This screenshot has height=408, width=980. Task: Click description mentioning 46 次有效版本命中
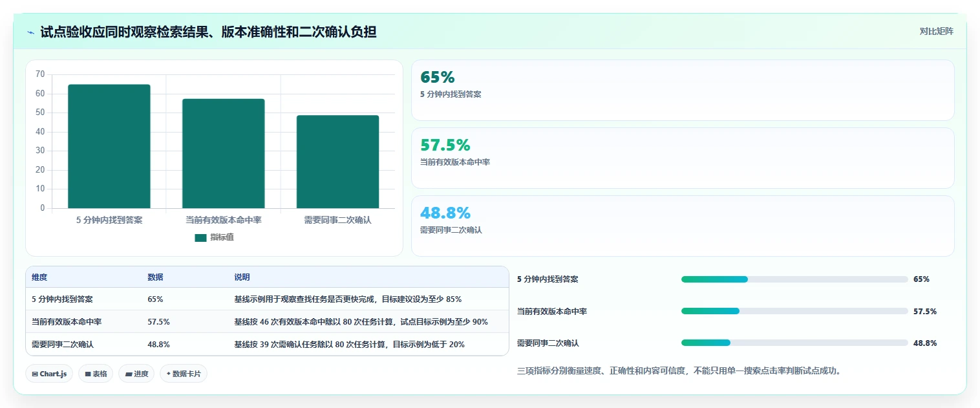pos(361,321)
